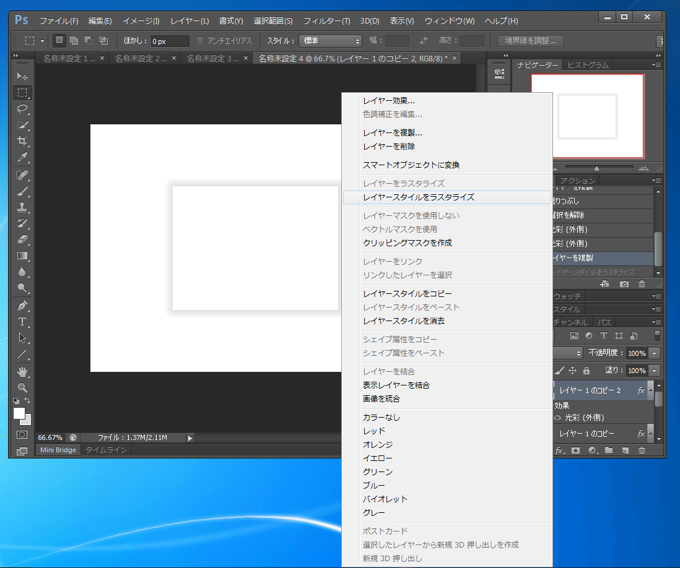
Task: Click レイヤースタイルを消去 menu entry
Action: [447, 321]
